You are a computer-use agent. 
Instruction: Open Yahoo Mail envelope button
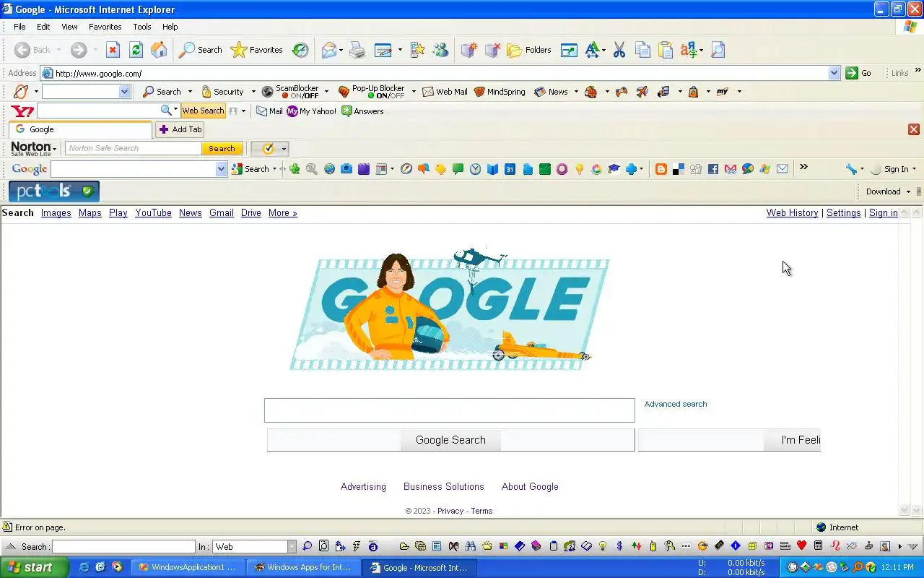click(269, 111)
